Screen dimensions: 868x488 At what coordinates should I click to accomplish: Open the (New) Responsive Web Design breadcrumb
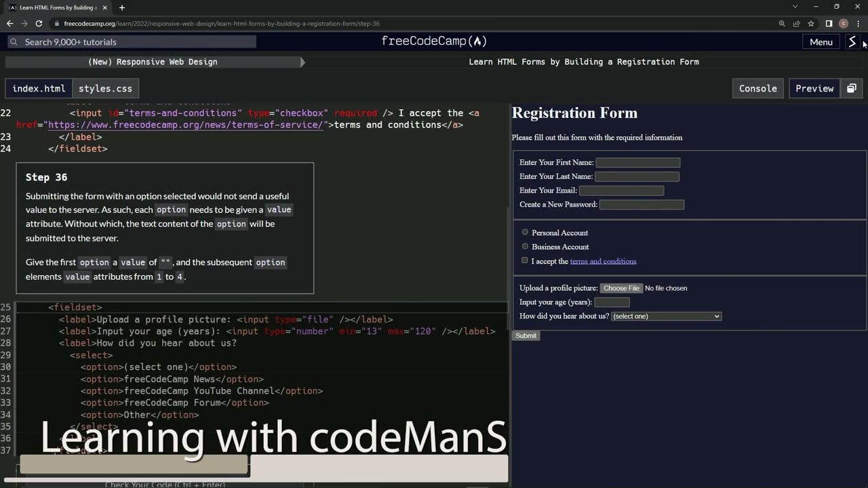point(153,62)
